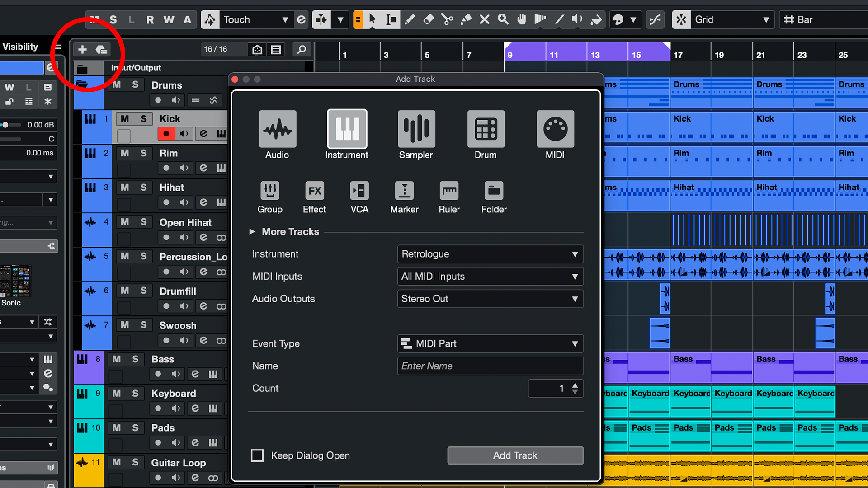Viewport: 868px width, 488px height.
Task: Open the Instrument dropdown showing Retrologue
Action: pos(490,254)
